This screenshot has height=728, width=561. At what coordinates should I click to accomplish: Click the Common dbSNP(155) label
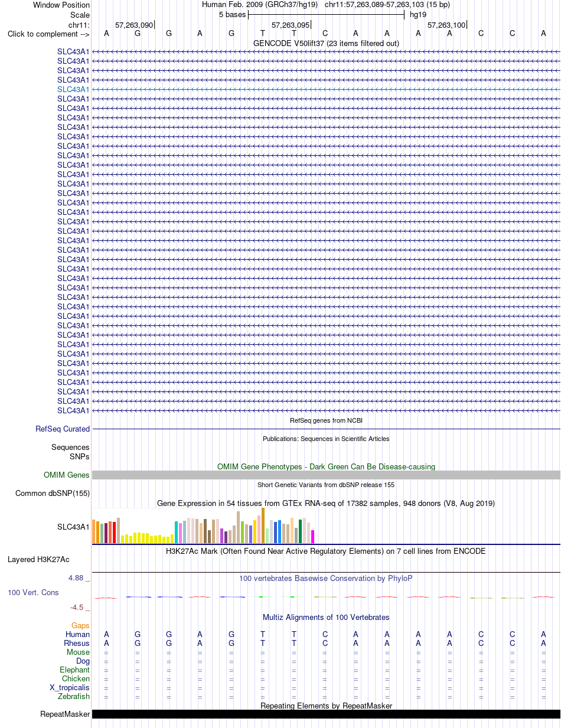[x=53, y=493]
